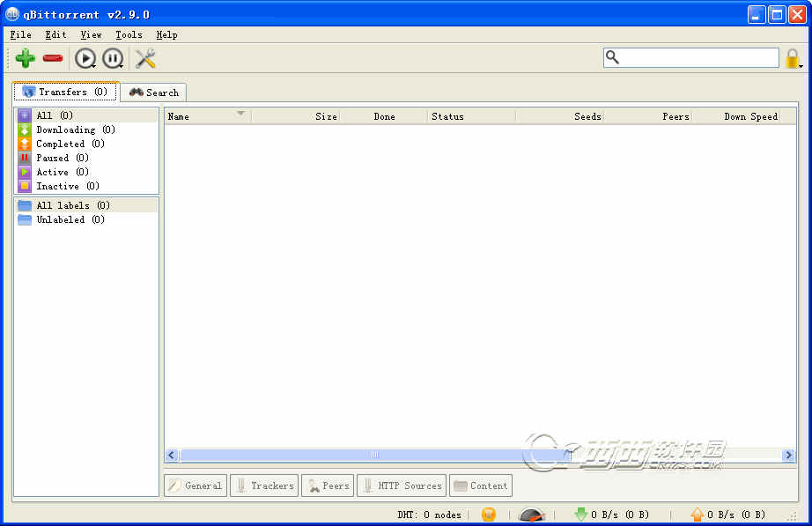Select the 'All (0)' filter text
The image size is (812, 526).
tap(55, 115)
